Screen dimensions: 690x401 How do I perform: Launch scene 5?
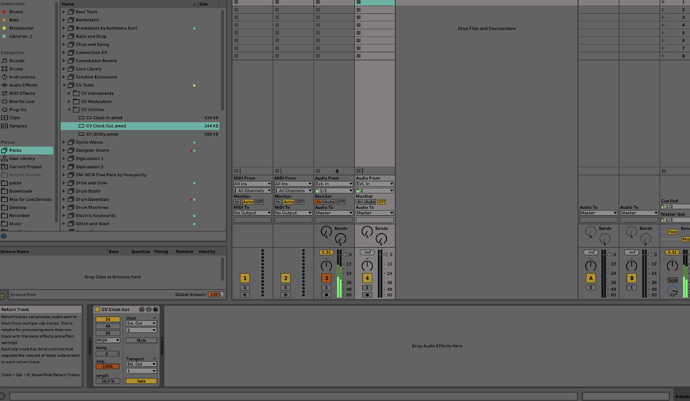664,33
